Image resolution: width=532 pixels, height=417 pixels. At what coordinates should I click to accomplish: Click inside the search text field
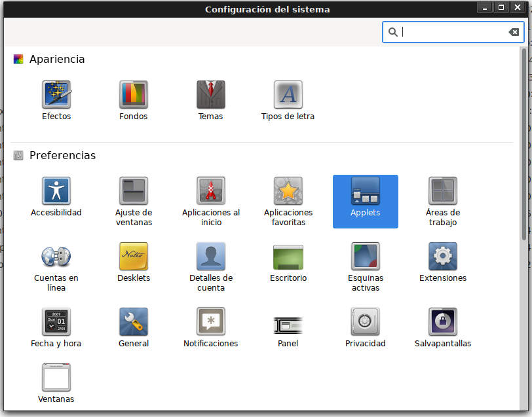click(453, 32)
